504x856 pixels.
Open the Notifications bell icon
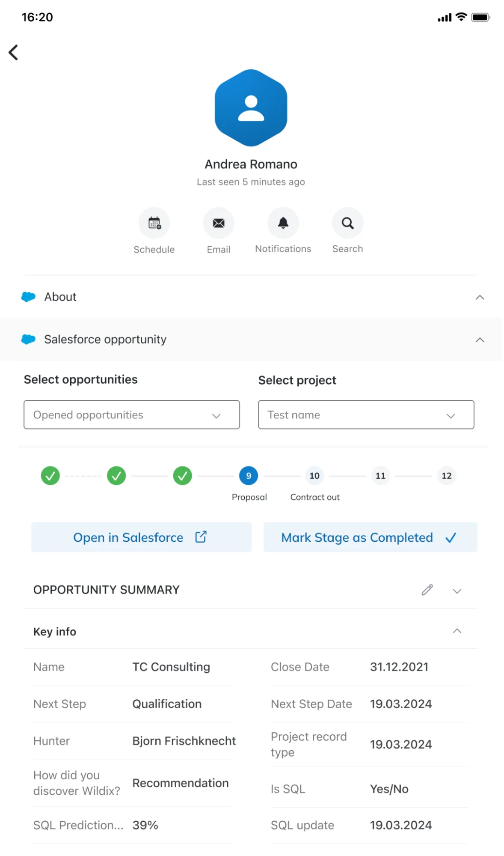pyautogui.click(x=283, y=223)
